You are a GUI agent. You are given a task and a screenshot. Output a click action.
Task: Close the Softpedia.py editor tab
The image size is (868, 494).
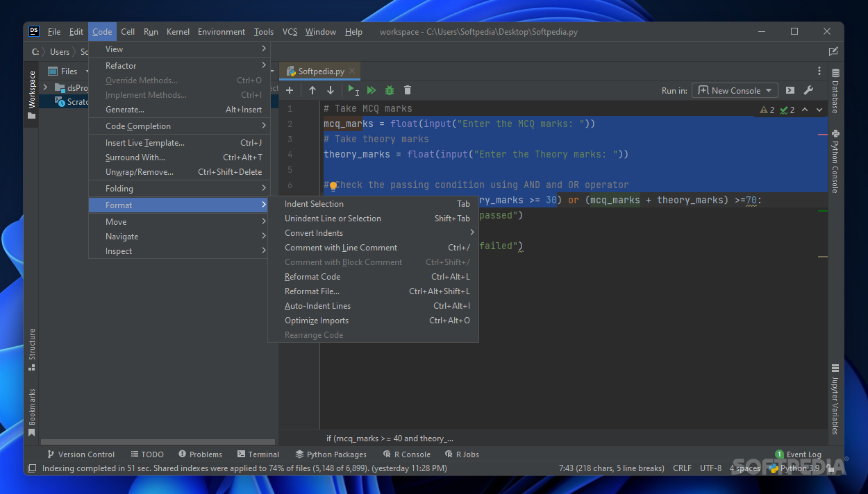tap(353, 71)
